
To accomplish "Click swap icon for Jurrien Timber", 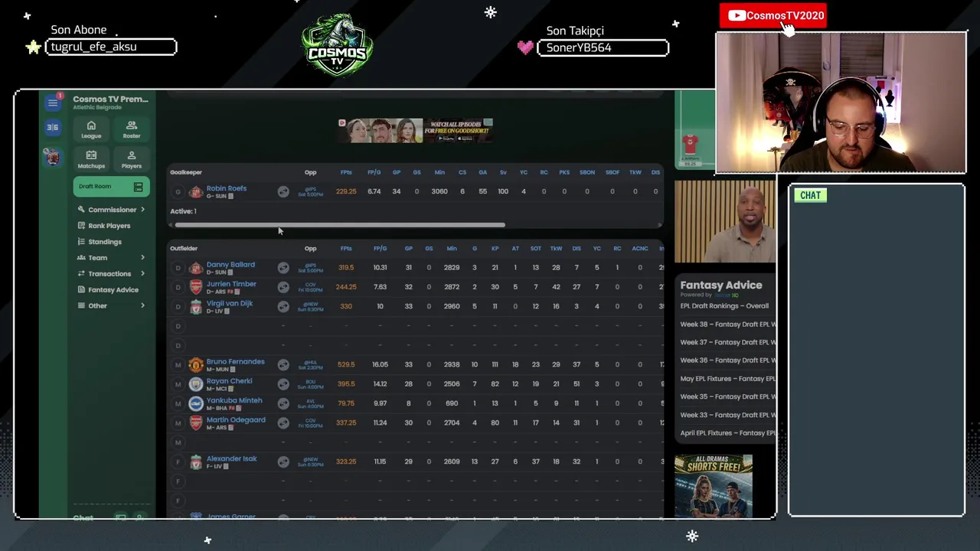I will click(283, 287).
